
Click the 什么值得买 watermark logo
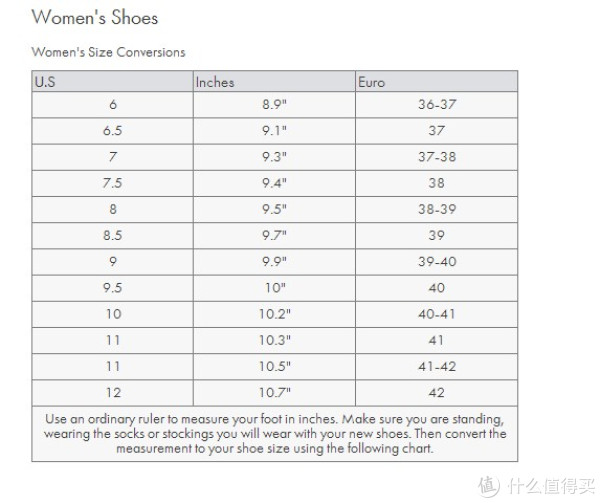tap(536, 486)
